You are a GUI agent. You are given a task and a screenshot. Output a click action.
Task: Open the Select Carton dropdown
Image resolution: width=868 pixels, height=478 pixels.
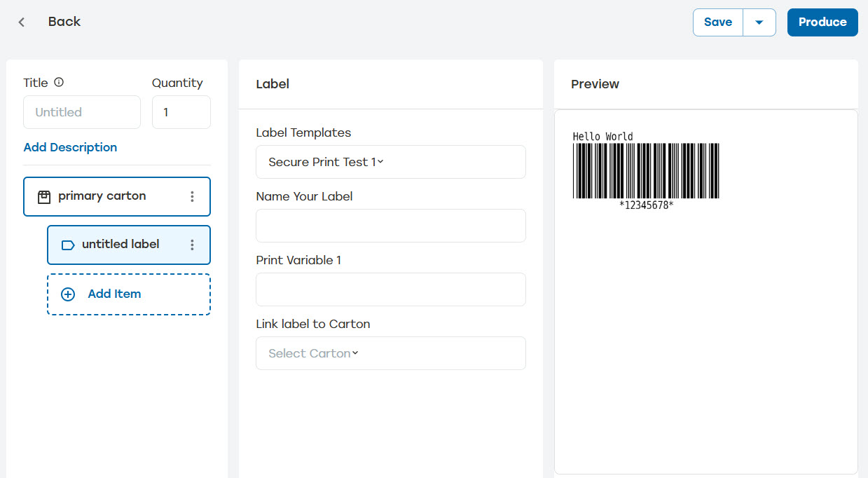point(391,353)
